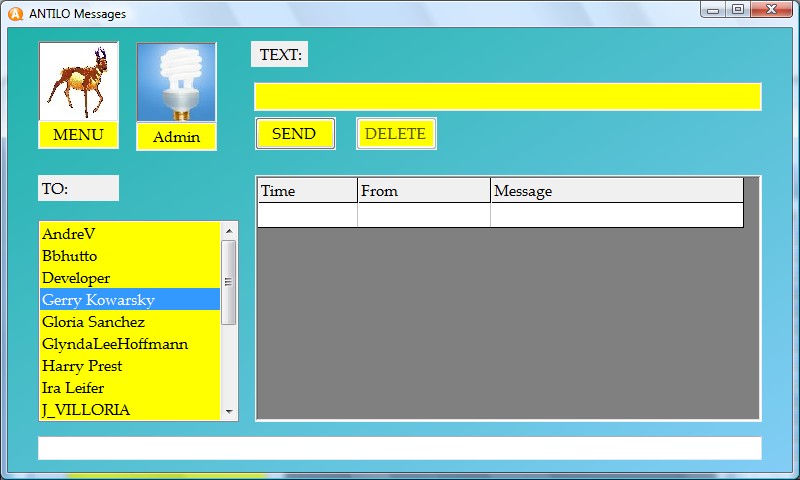Type in the yellow TEXT message field
The height and width of the screenshot is (480, 800).
[x=507, y=97]
